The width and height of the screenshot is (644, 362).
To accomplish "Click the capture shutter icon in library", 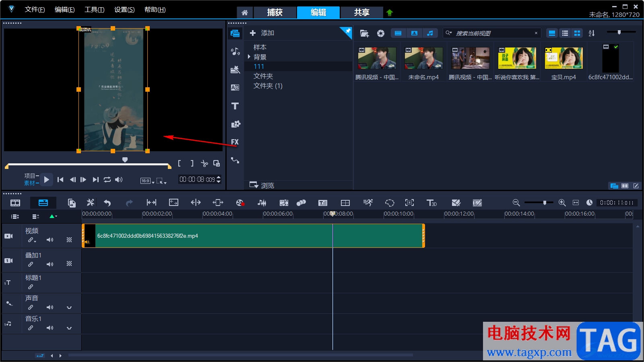I will (x=381, y=33).
